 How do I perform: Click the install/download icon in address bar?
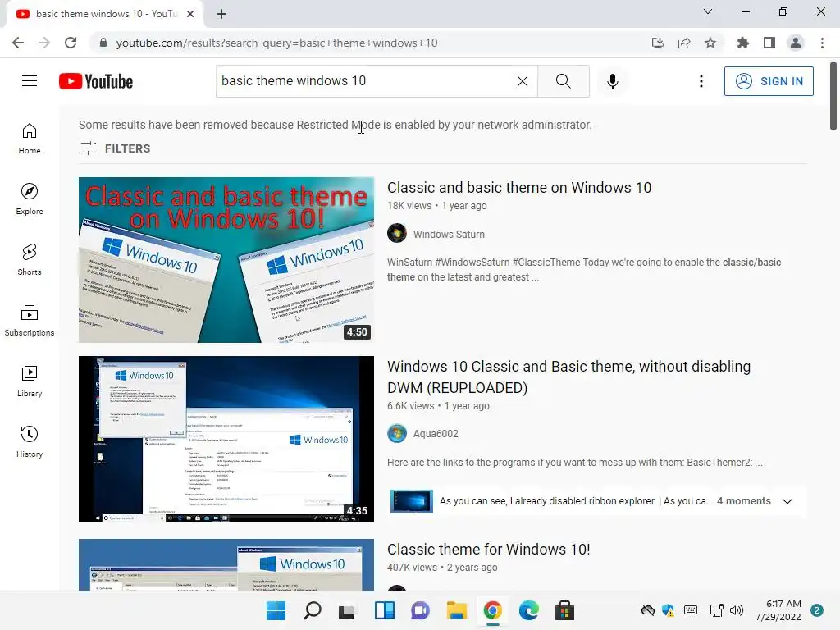(x=658, y=43)
